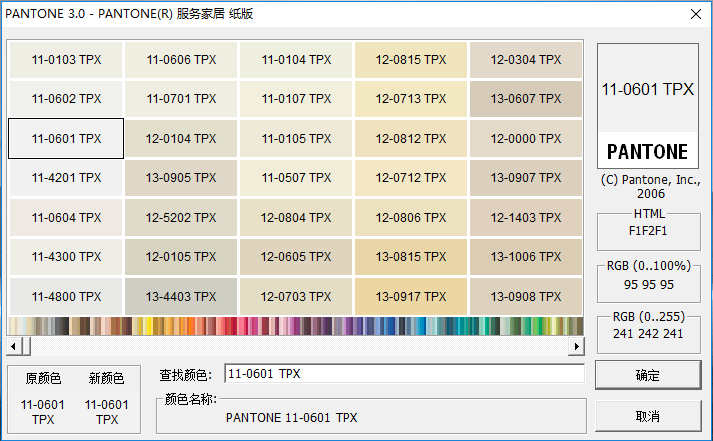Image resolution: width=713 pixels, height=441 pixels.
Task: Select the 11-0507 TPX color
Action: [x=296, y=178]
